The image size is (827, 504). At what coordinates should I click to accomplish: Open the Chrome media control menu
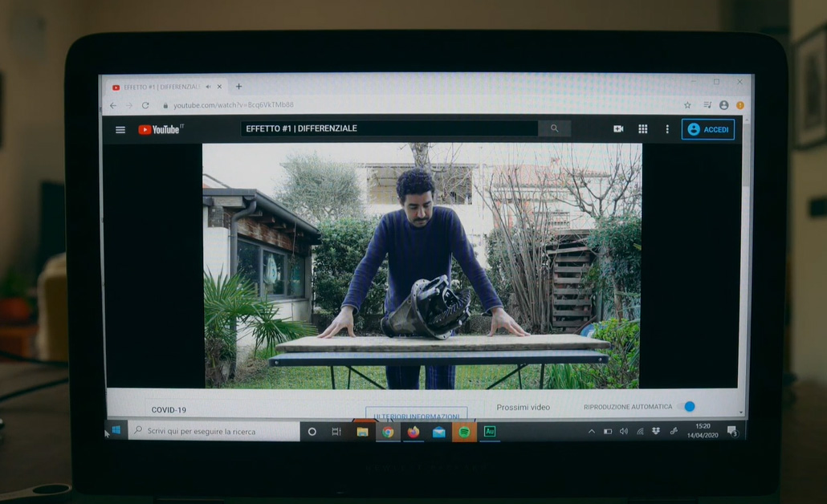(x=707, y=105)
